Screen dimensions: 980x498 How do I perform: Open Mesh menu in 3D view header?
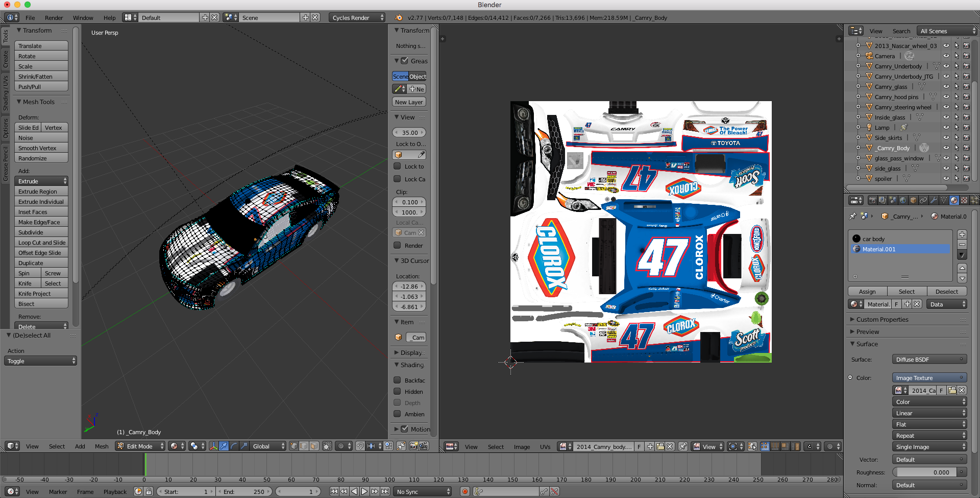[x=102, y=446]
